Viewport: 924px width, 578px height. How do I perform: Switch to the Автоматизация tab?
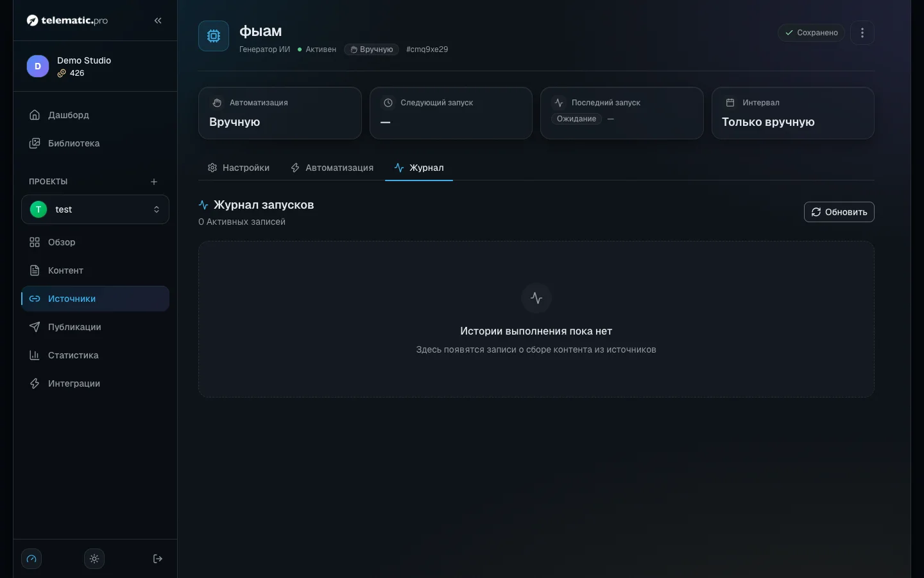(332, 168)
